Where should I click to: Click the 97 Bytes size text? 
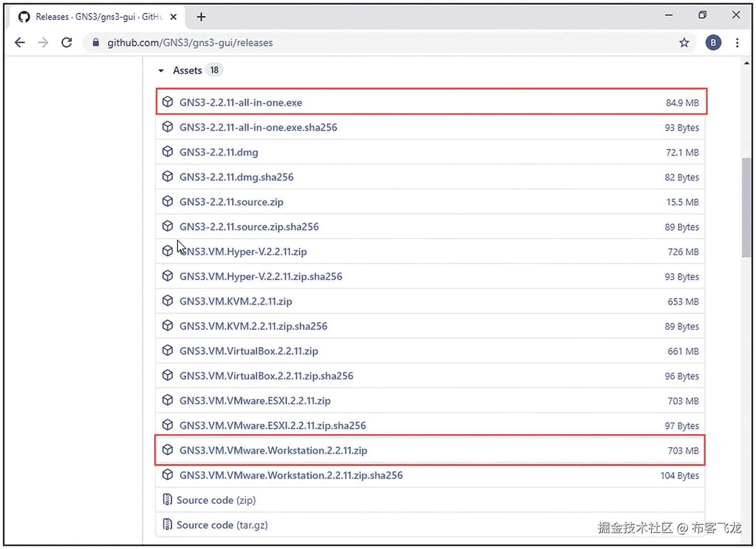pos(681,426)
